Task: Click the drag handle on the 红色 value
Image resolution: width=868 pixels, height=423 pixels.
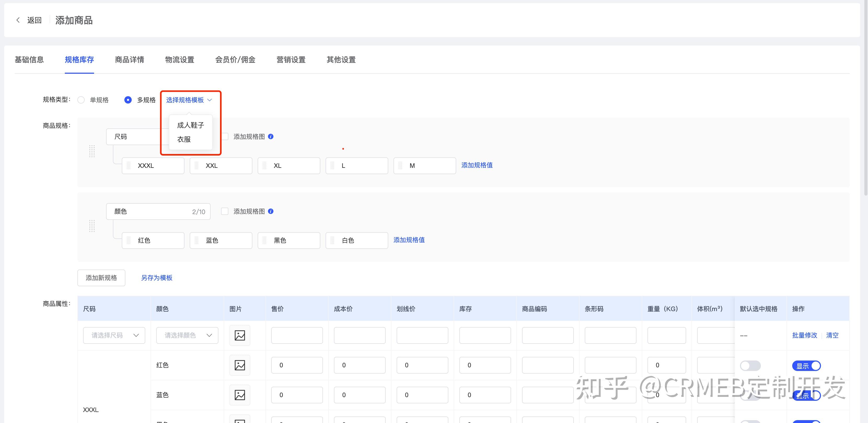Action: (128, 240)
